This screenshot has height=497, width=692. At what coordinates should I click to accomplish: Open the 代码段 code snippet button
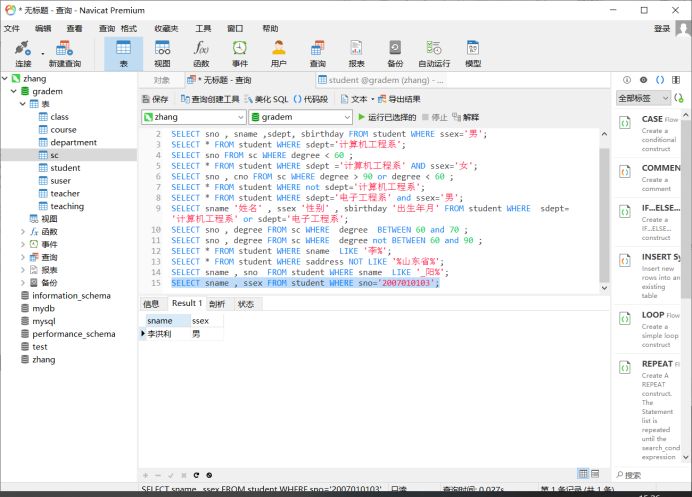[x=311, y=99]
